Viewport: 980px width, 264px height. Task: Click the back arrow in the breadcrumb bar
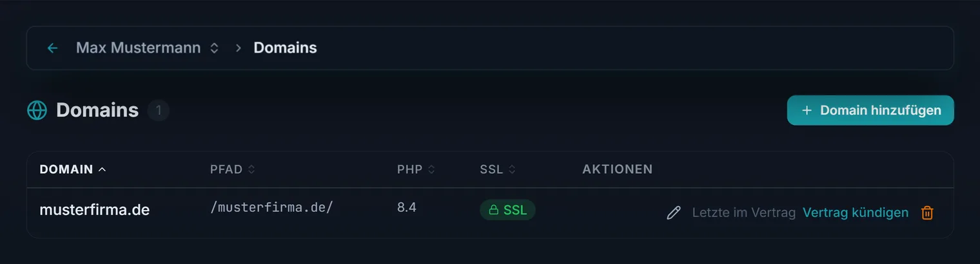click(53, 48)
